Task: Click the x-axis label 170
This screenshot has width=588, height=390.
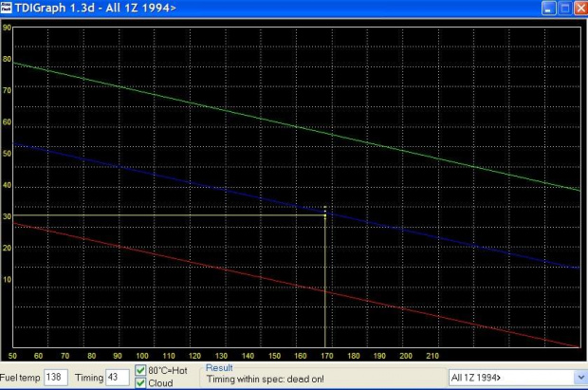Action: (x=326, y=356)
